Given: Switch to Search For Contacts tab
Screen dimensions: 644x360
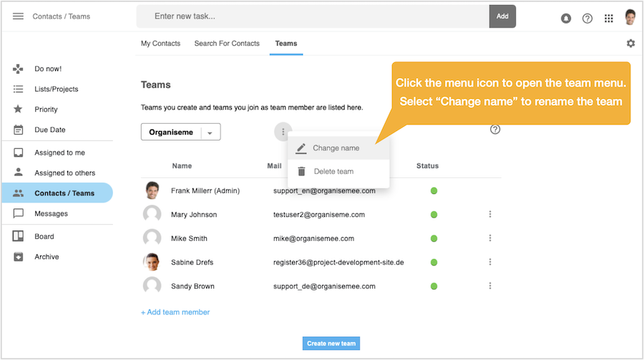Looking at the screenshot, I should (227, 44).
